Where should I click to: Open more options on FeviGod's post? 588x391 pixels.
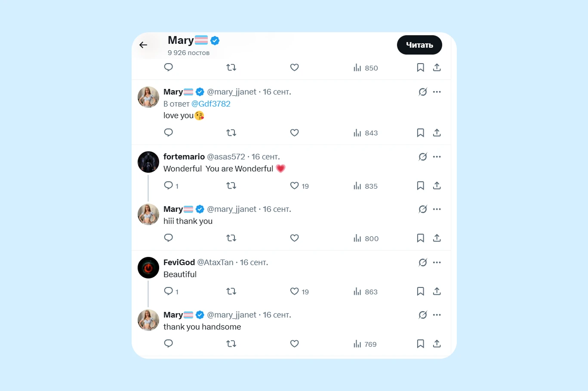437,263
